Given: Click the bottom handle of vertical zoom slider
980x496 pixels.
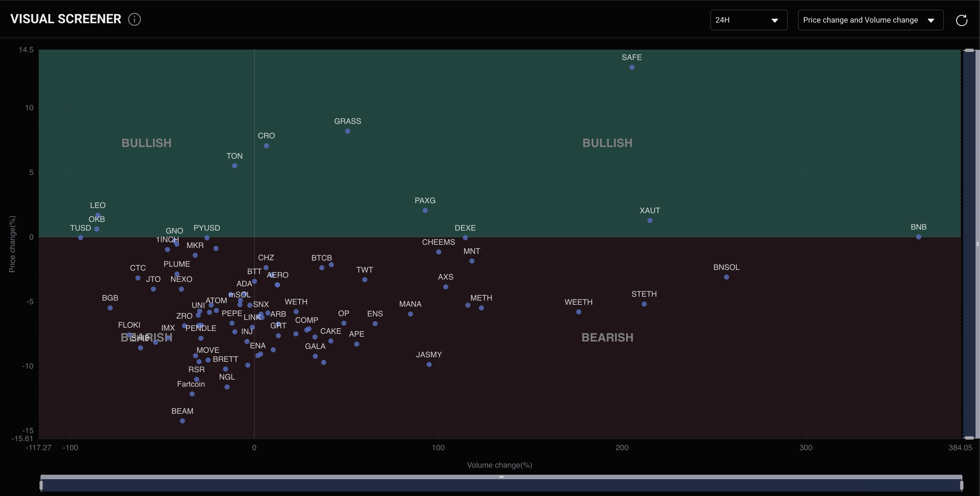Looking at the screenshot, I should [x=969, y=438].
